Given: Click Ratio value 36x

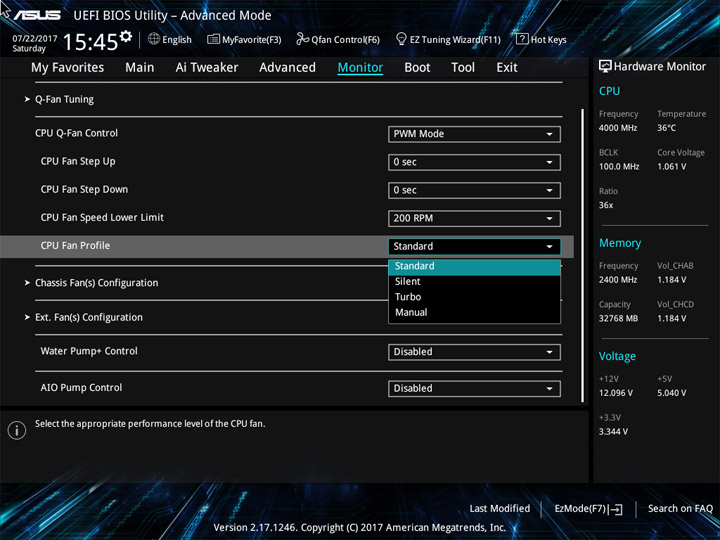Looking at the screenshot, I should click(x=606, y=205).
